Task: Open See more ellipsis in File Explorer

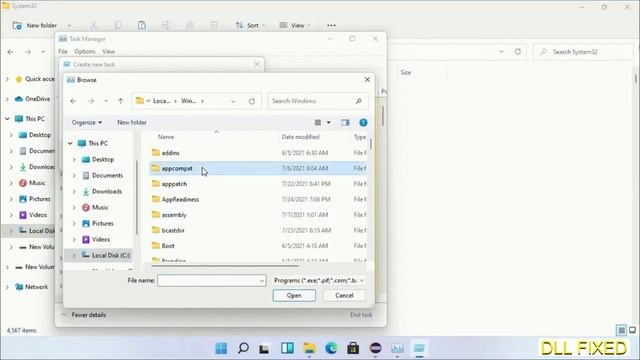Action: (331, 25)
